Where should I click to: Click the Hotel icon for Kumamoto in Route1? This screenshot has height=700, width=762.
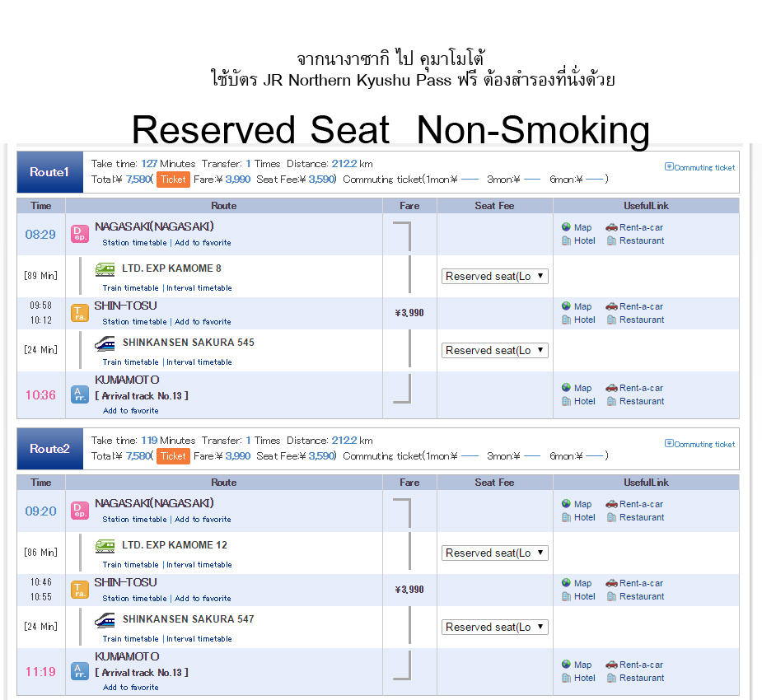pos(566,401)
